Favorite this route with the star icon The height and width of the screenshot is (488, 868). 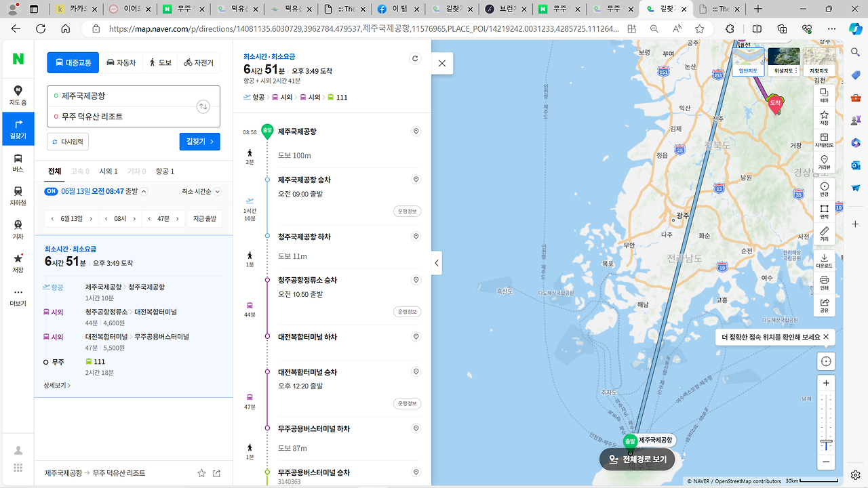(x=201, y=473)
